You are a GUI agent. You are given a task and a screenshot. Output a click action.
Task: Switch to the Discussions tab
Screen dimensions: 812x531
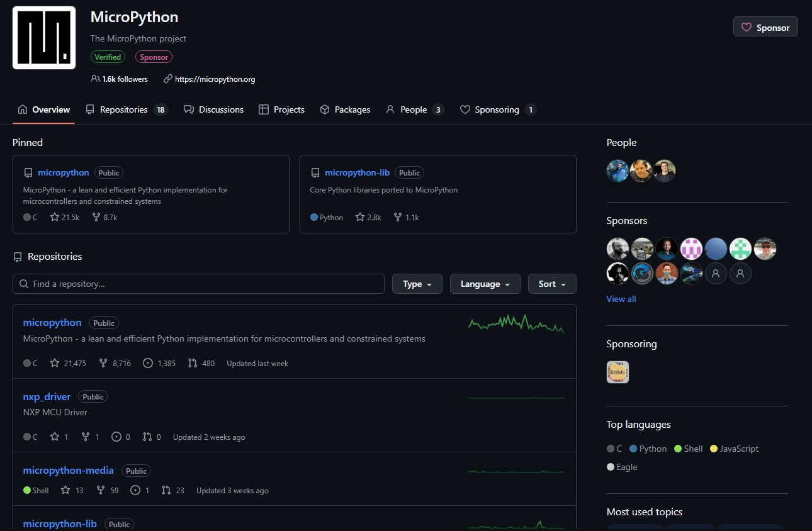pos(214,109)
